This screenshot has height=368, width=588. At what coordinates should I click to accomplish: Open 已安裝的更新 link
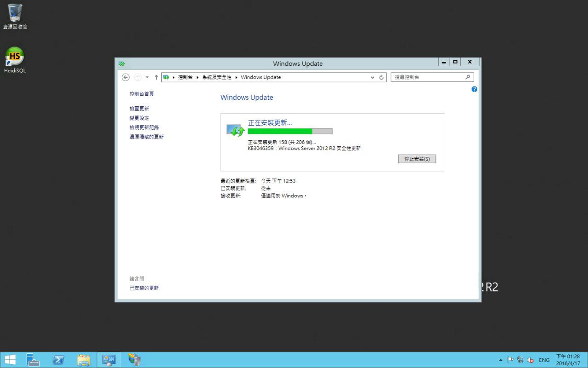click(x=144, y=288)
